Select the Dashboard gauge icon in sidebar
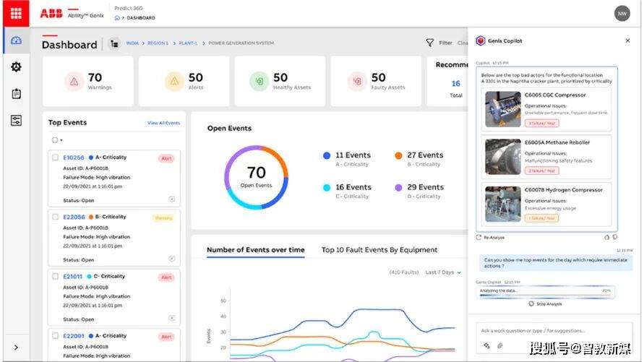The height and width of the screenshot is (362, 644). (x=16, y=40)
